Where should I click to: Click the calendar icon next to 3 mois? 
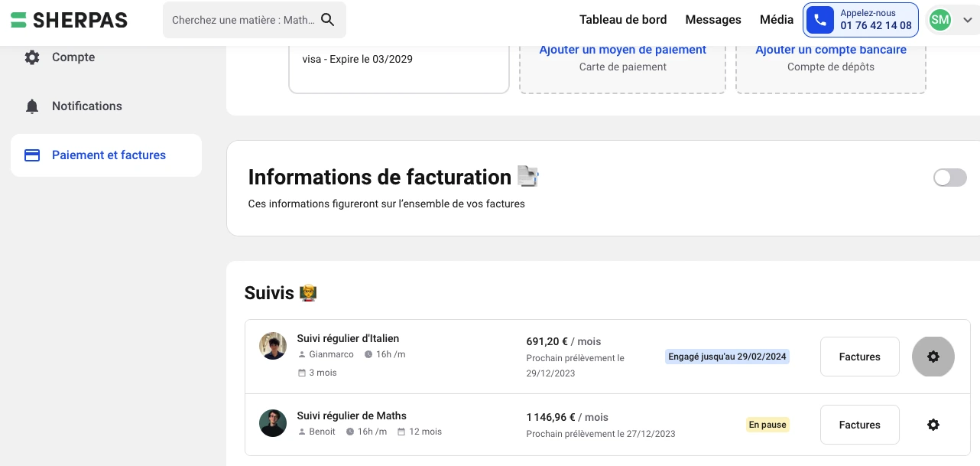click(x=301, y=373)
